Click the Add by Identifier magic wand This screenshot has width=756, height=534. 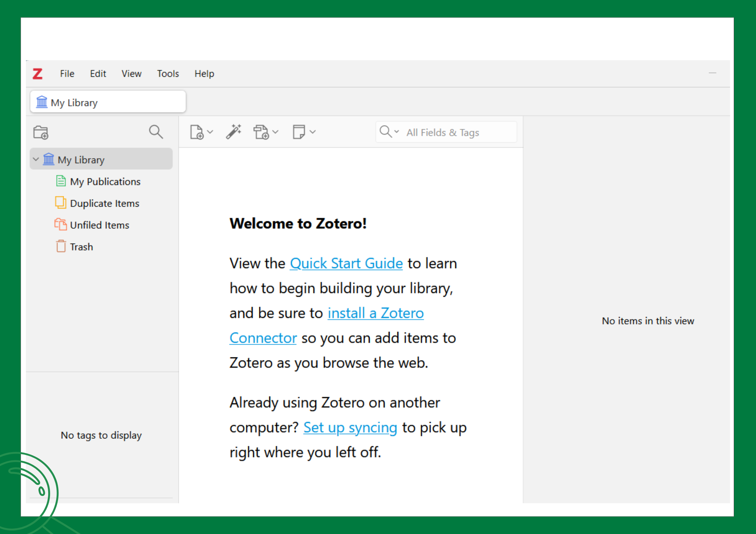point(234,132)
